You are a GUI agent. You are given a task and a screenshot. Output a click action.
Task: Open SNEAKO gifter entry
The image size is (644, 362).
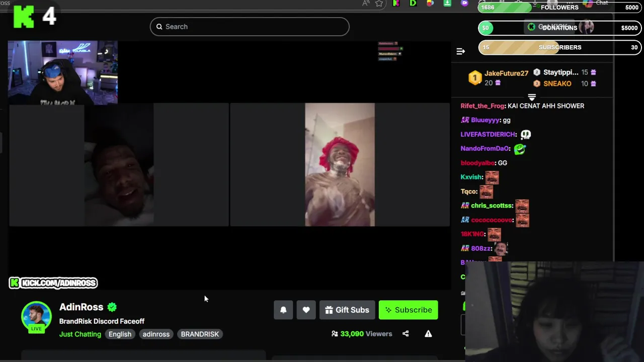pyautogui.click(x=557, y=83)
